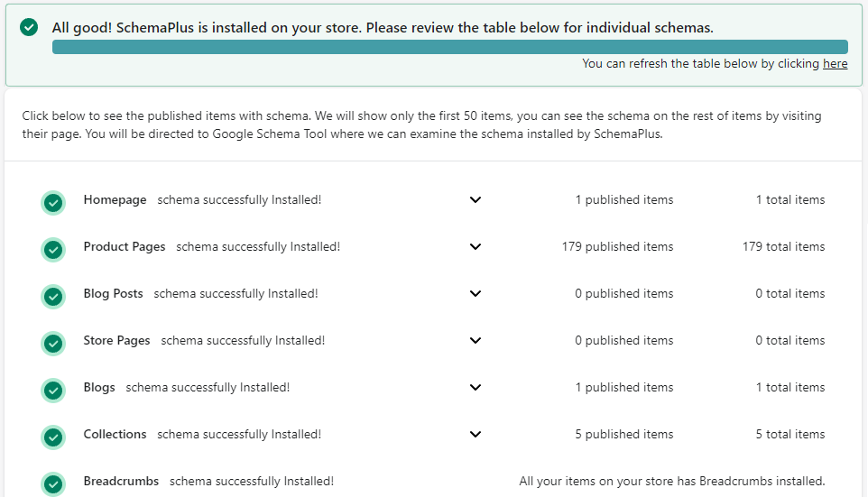Click the Homepage schema status checkmark icon
The image size is (868, 497).
click(x=53, y=203)
